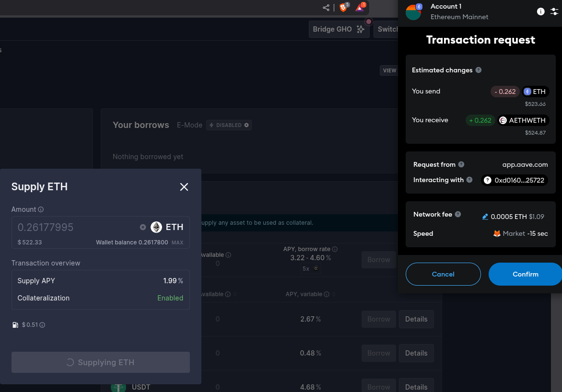Click Network fee help icon
562x392 pixels.
point(457,214)
